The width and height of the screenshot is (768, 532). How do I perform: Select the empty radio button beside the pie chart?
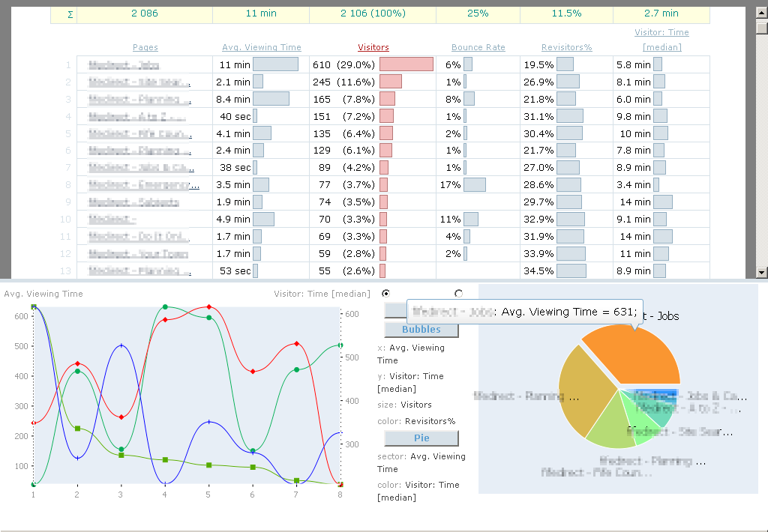pos(458,293)
